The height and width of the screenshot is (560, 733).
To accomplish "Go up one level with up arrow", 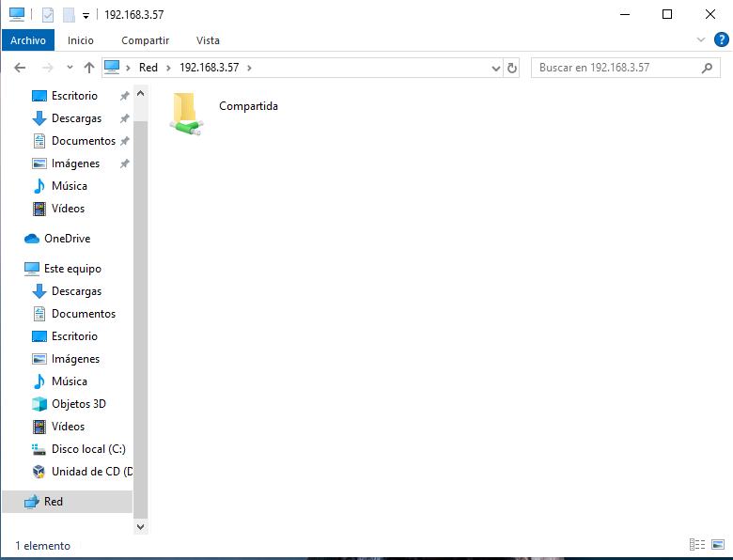I will [x=89, y=68].
